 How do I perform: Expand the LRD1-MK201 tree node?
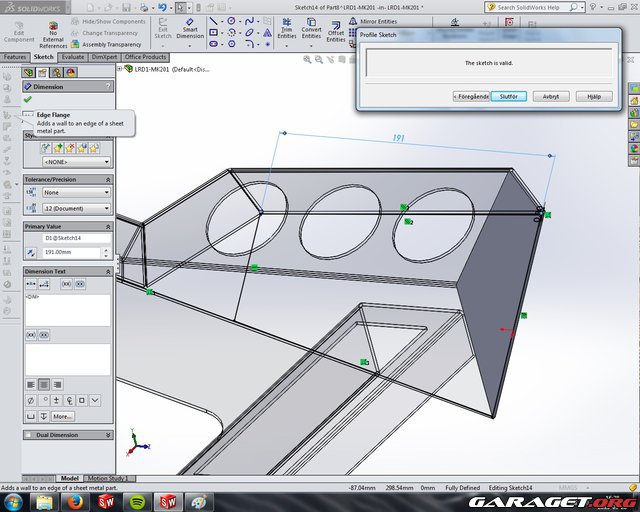[120, 69]
